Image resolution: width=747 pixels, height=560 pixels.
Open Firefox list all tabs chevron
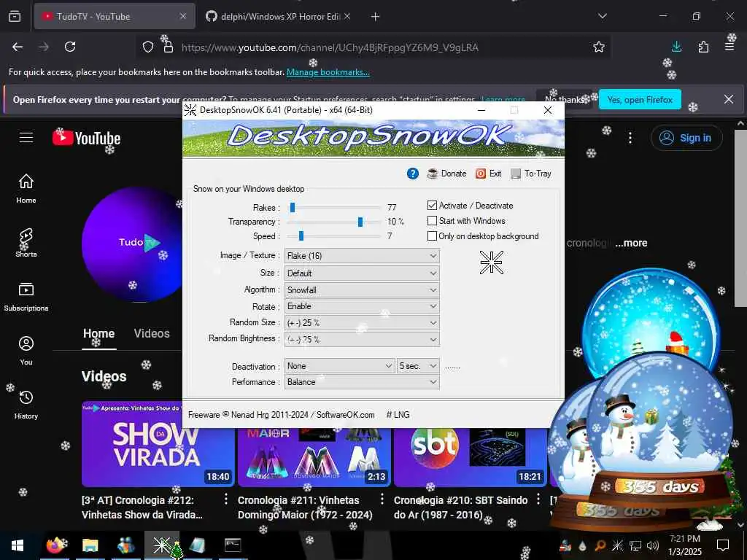pos(603,16)
